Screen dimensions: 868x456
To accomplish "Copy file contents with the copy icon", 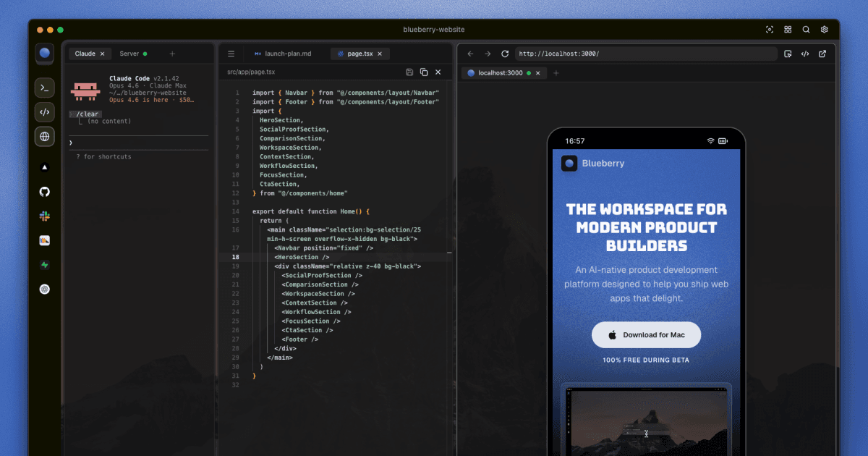I will pyautogui.click(x=424, y=72).
